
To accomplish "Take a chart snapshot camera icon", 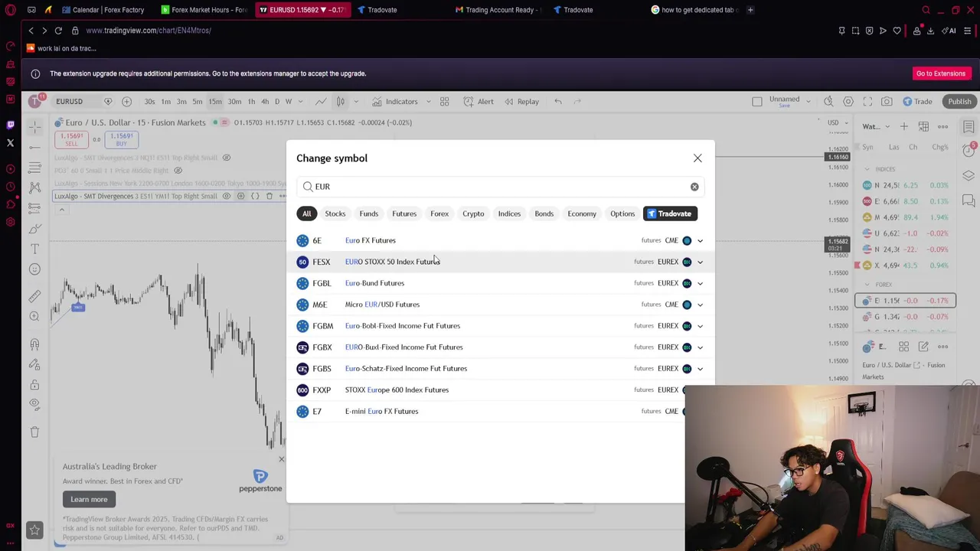I will tap(887, 102).
